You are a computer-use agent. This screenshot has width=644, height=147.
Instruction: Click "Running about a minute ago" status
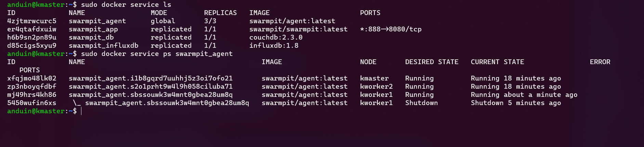tap(524, 95)
